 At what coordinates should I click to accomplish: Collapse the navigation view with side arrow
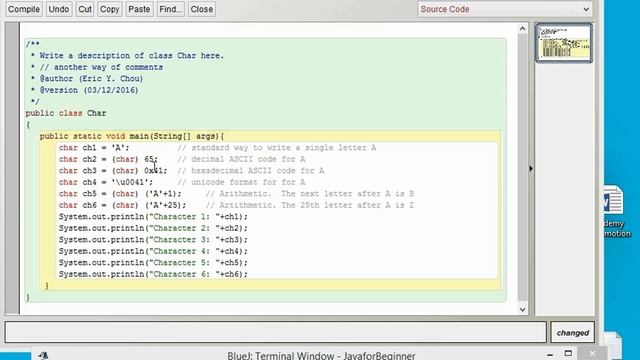[531, 169]
